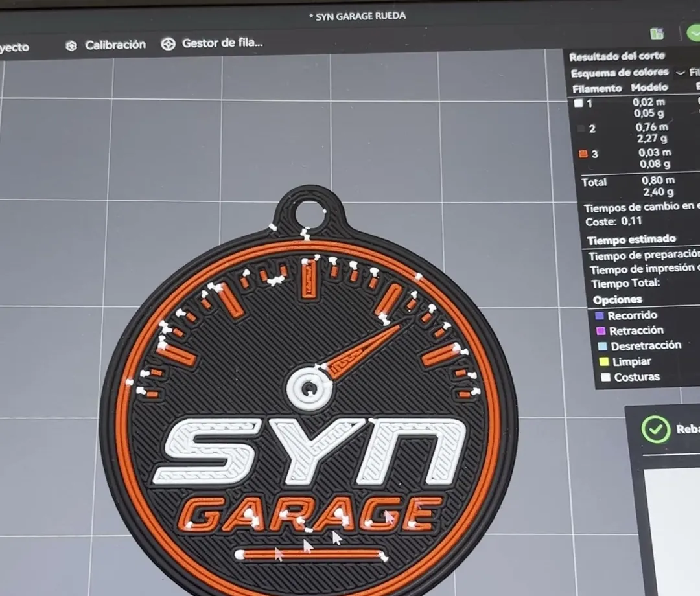Screen dimensions: 700x596
Task: Click the 0,80 m total length value
Action: 658,180
